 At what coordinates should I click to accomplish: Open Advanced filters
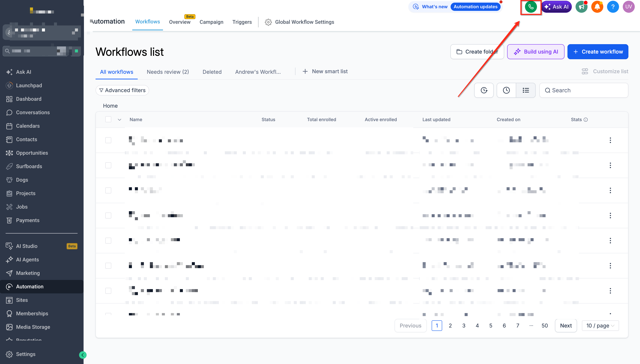(122, 90)
